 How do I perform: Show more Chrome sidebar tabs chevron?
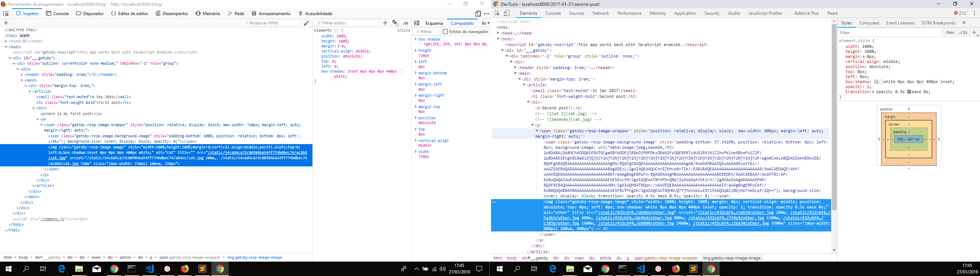point(964,23)
